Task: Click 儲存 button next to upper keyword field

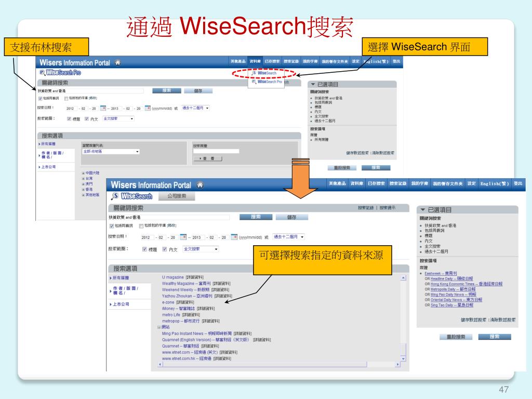Action: (x=198, y=90)
